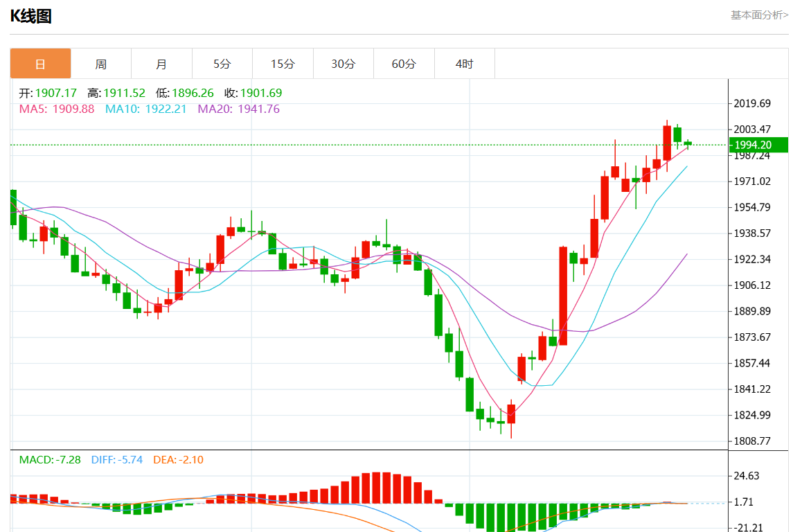Click the current price tag 1994.20
Viewport: 802px width, 532px height.
758,145
